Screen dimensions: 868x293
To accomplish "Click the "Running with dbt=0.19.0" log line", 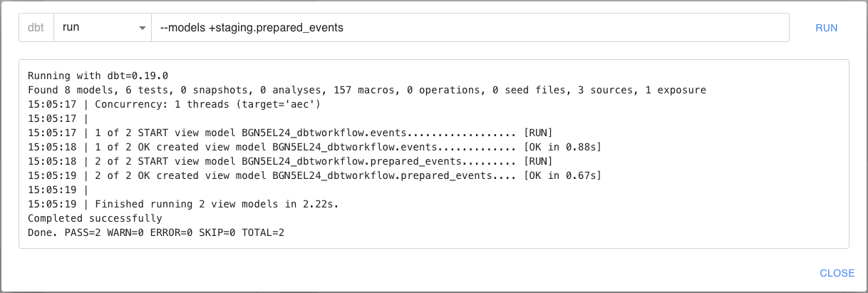I will (98, 76).
